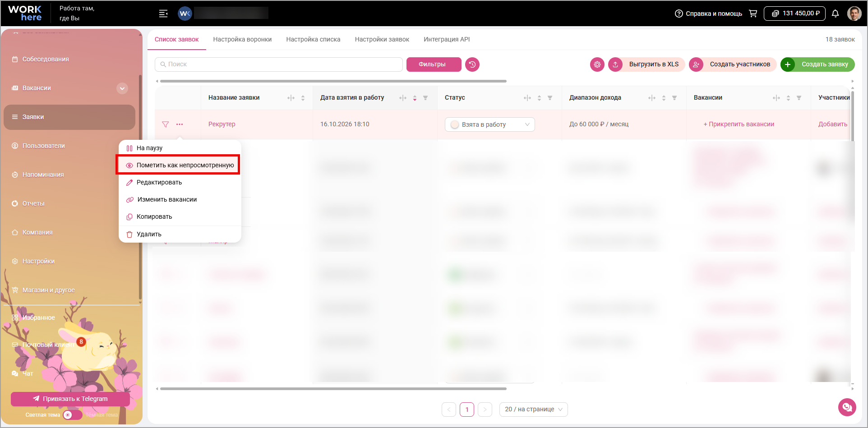
Task: Switch to Настройка воронки tab
Action: pyautogui.click(x=242, y=39)
